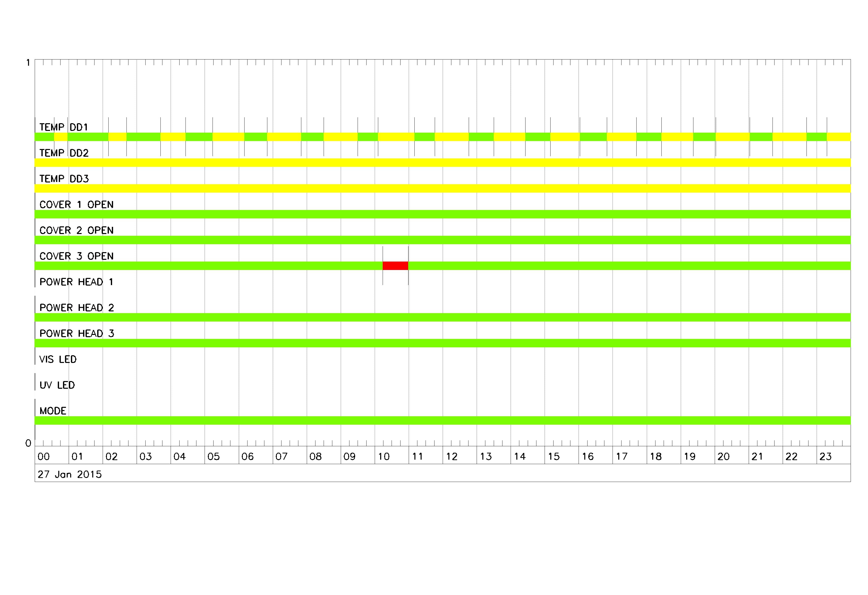Image resolution: width=868 pixels, height=595 pixels.
Task: Click the UV LED row label
Action: 57,385
